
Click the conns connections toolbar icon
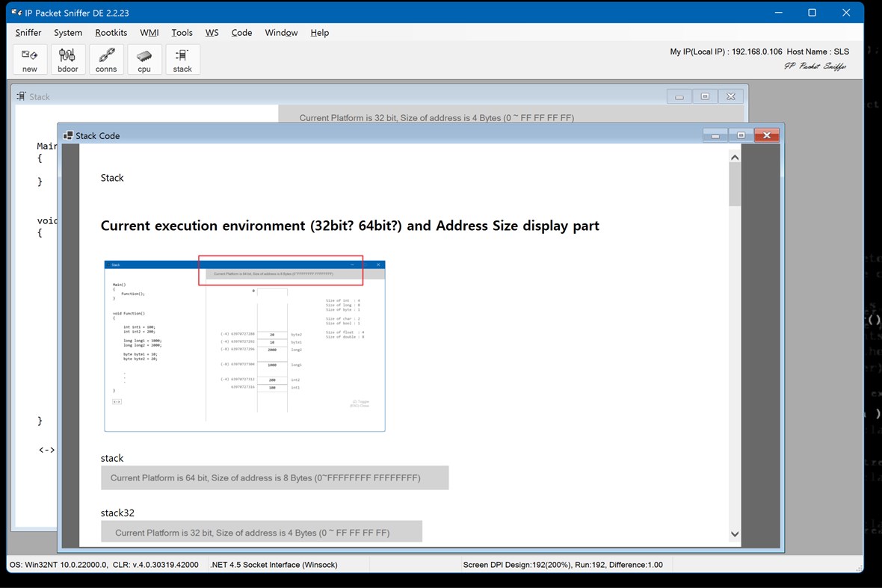pos(105,60)
